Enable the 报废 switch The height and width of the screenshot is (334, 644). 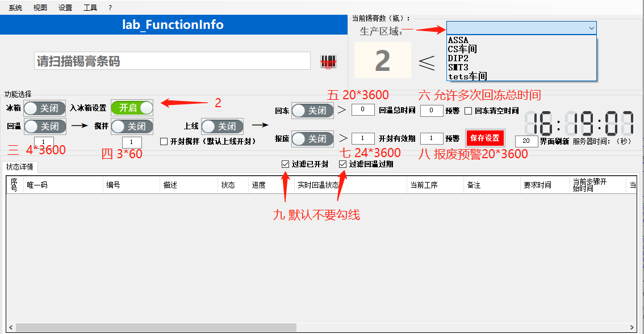click(312, 138)
